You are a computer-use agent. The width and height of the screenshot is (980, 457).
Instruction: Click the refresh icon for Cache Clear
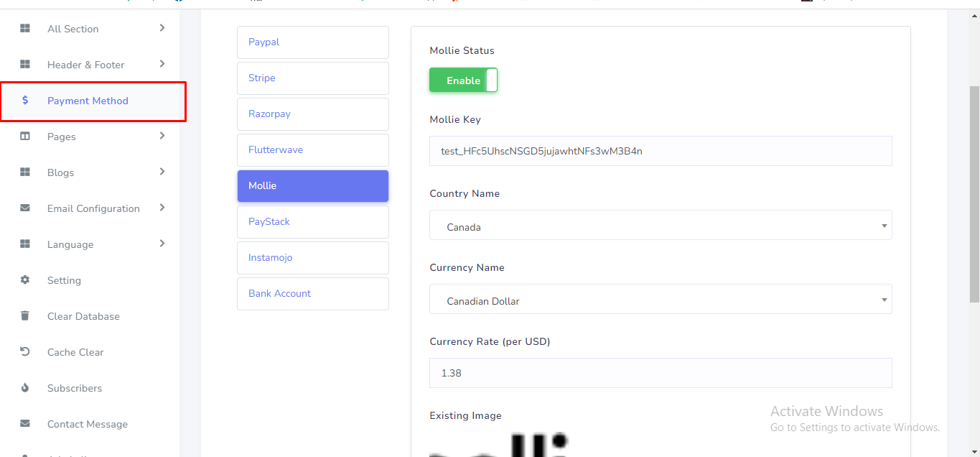[x=25, y=352]
